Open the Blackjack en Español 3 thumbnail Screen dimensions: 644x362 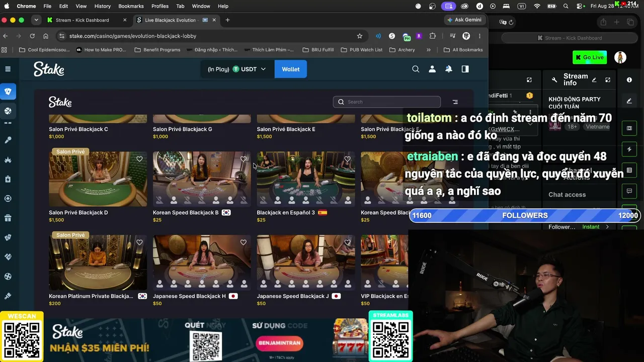306,179
